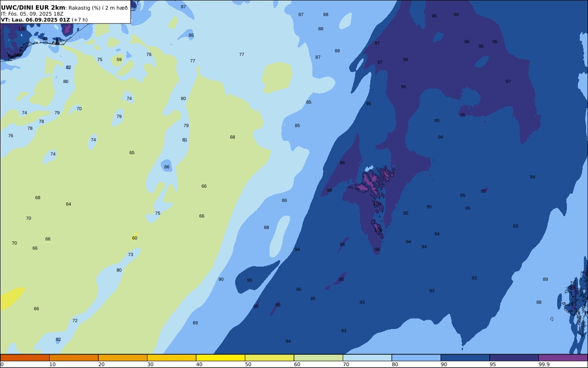This screenshot has height=368, width=588.
Task: Click the 'IT: Fös. 05. 09. 2025 18Z' line
Action: pyautogui.click(x=32, y=14)
